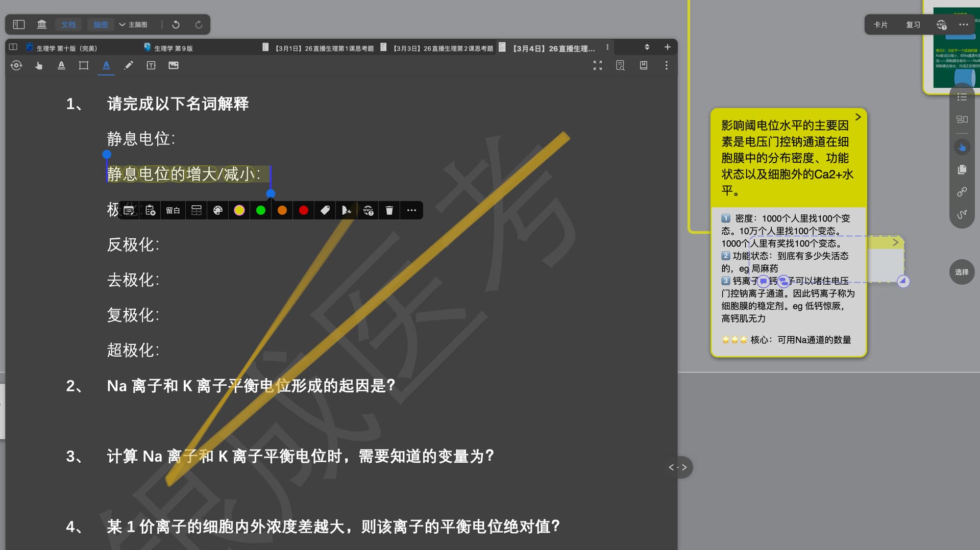This screenshot has width=980, height=550.
Task: Choose the green highlight color
Action: click(x=261, y=210)
